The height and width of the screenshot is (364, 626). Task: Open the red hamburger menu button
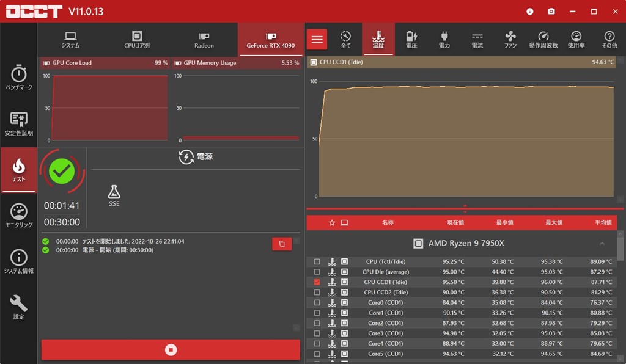(x=317, y=40)
